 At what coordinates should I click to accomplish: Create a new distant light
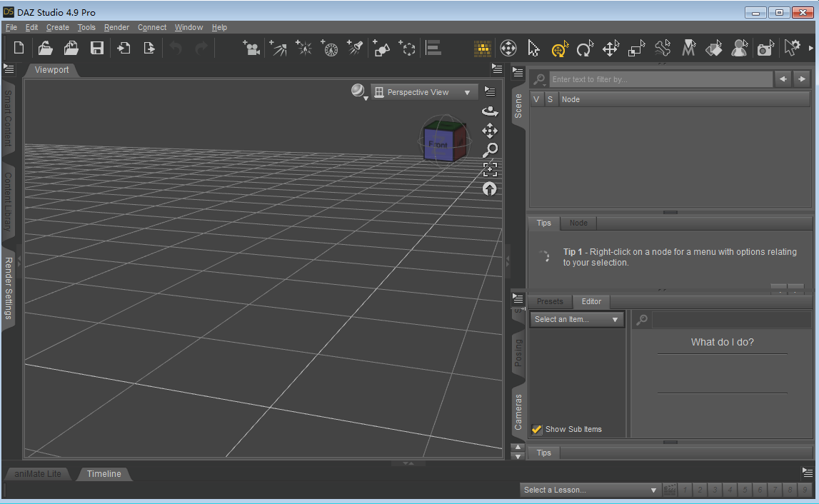(278, 48)
